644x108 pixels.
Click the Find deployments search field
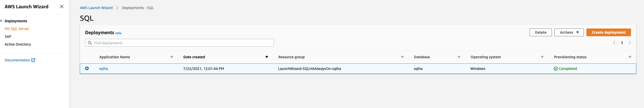180,43
